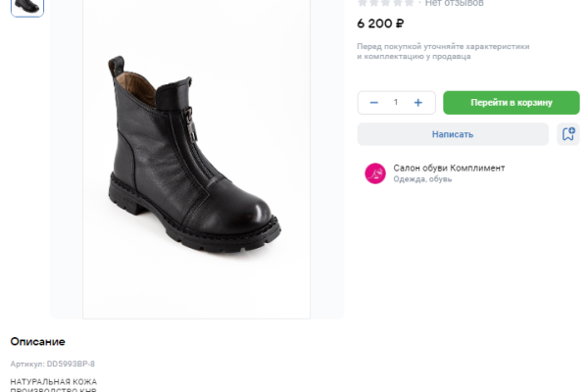The width and height of the screenshot is (588, 392).
Task: Add item to bookmarks with the bookmark icon
Action: click(x=567, y=134)
